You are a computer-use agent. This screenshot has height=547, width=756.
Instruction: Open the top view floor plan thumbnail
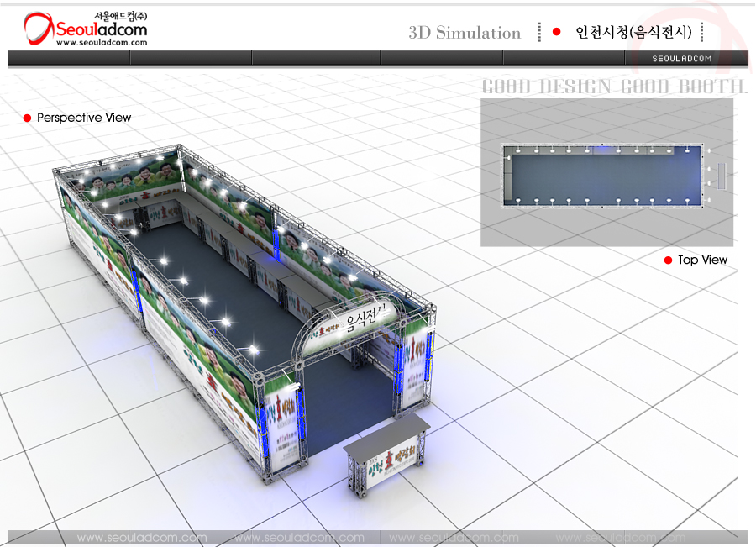[x=606, y=172]
